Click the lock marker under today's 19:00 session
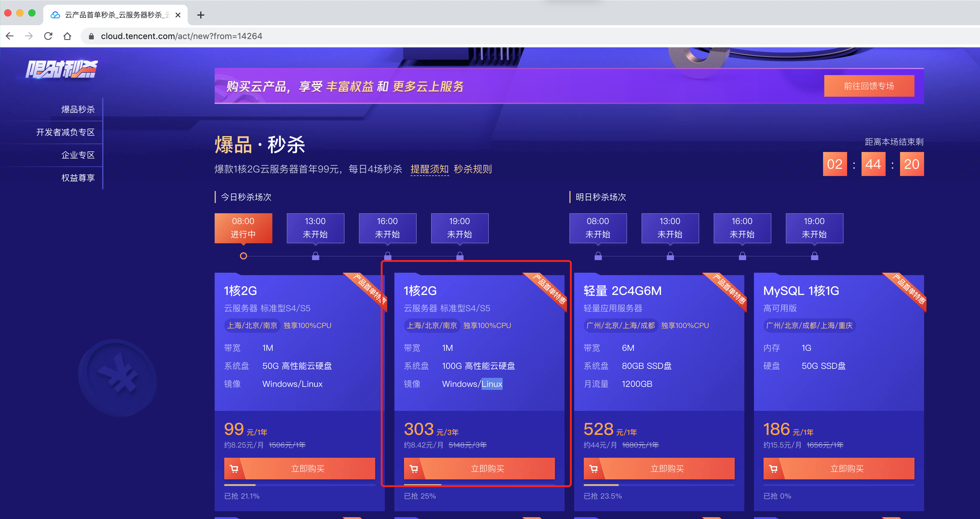 tap(460, 256)
